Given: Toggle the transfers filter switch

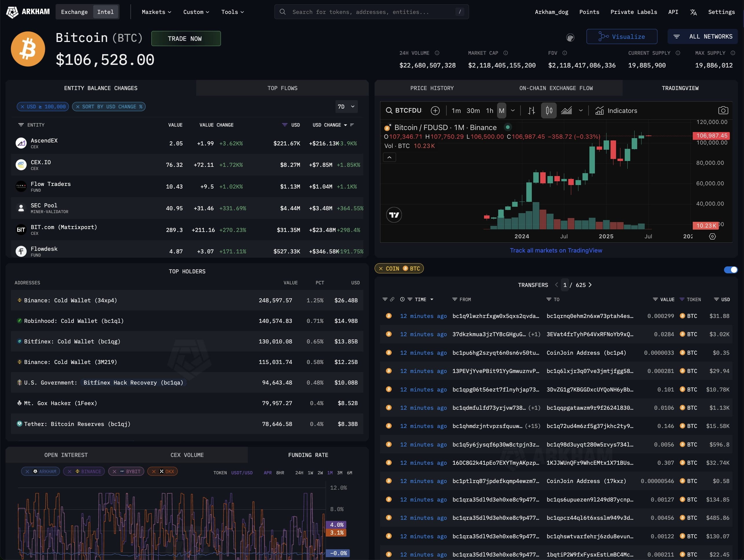Looking at the screenshot, I should pyautogui.click(x=731, y=270).
